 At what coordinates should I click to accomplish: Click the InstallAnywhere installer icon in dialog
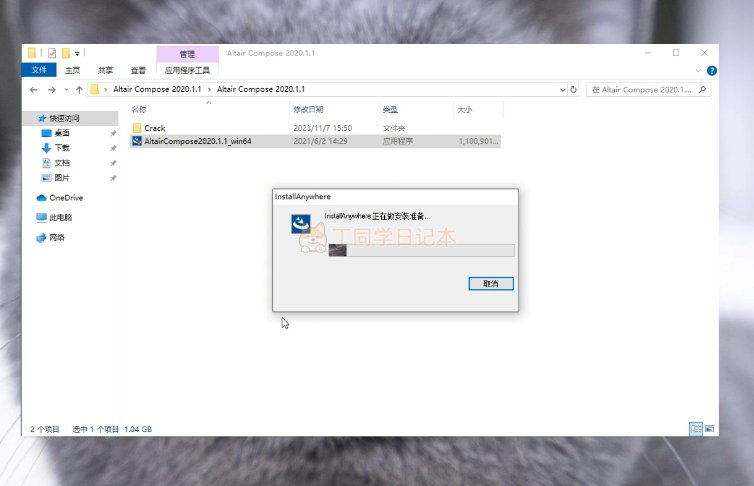click(301, 224)
